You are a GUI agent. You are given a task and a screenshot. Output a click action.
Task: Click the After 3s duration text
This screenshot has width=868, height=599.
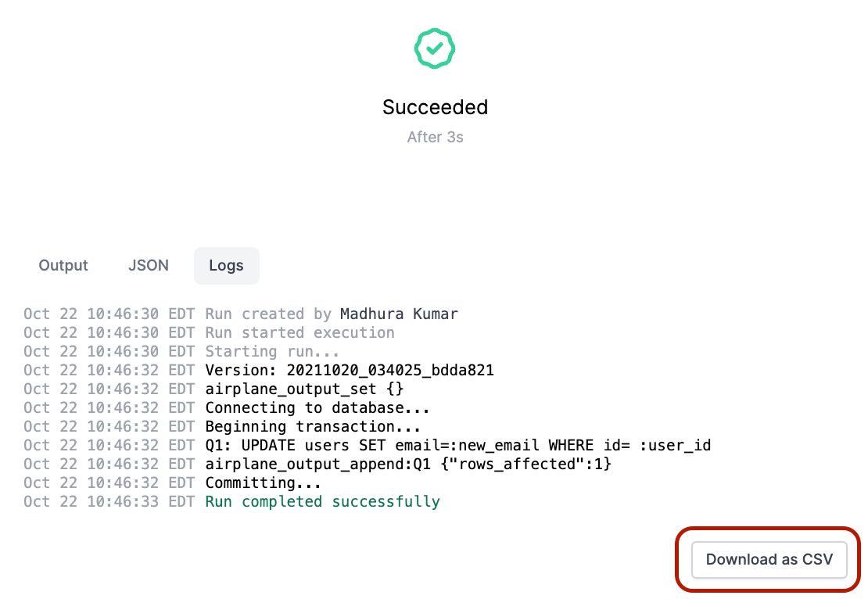[x=435, y=137]
